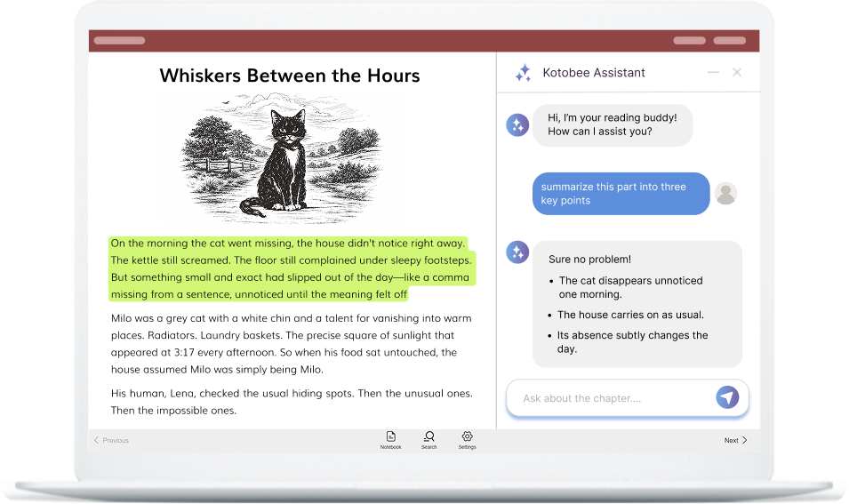Click the assistant's three key points reply bubble
Screen dimensions: 849x504
click(x=637, y=304)
